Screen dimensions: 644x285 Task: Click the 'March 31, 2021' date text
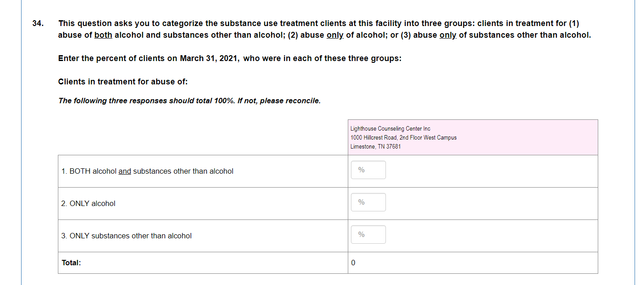[x=209, y=59]
